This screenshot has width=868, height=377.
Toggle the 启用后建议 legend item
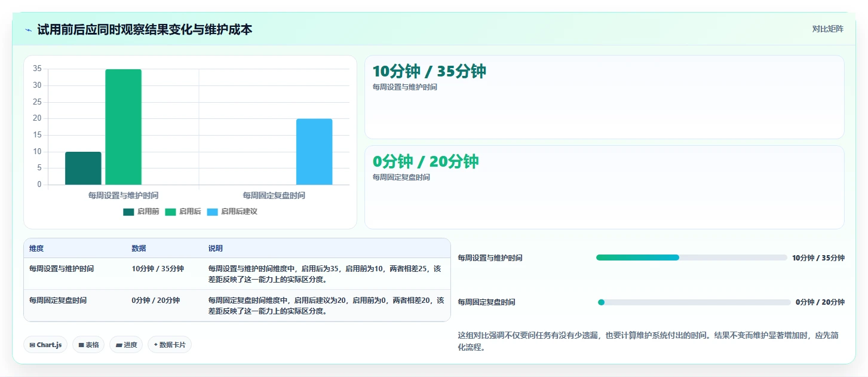coord(232,212)
